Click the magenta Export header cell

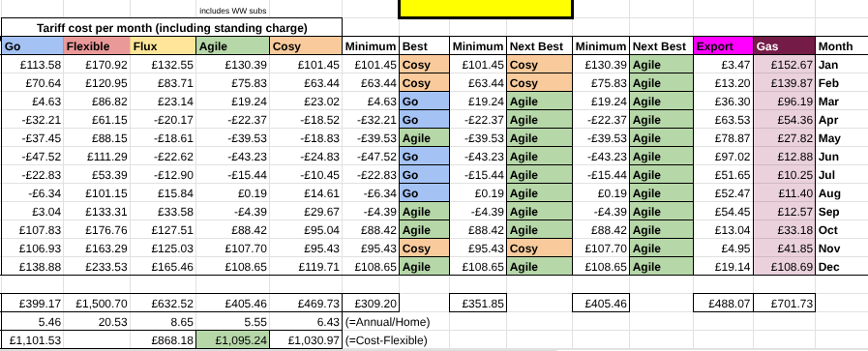[x=724, y=46]
